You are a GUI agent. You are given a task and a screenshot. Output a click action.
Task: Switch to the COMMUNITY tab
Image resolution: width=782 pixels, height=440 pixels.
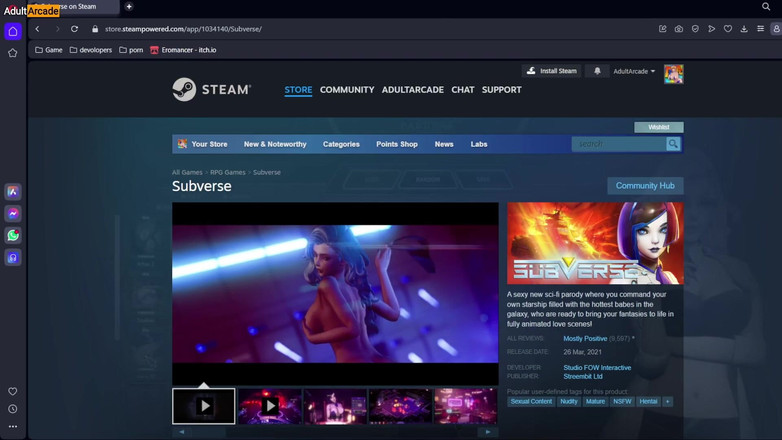click(347, 90)
